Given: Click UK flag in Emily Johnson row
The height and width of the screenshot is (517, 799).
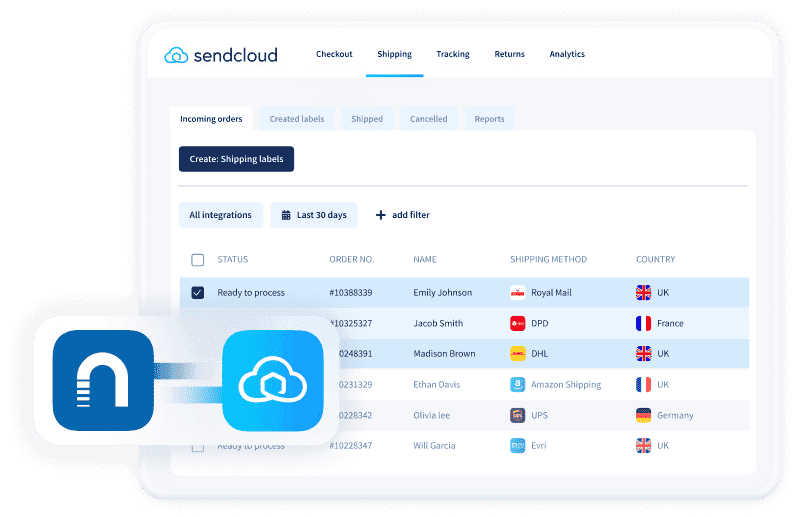Looking at the screenshot, I should coord(644,293).
